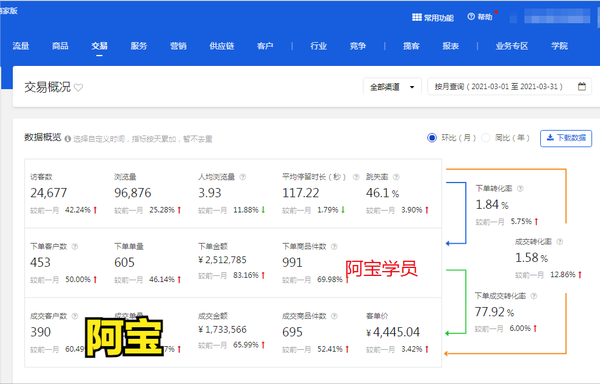The image size is (600, 384).
Task: Click the info icon beside 数据概览
Action: pos(68,139)
